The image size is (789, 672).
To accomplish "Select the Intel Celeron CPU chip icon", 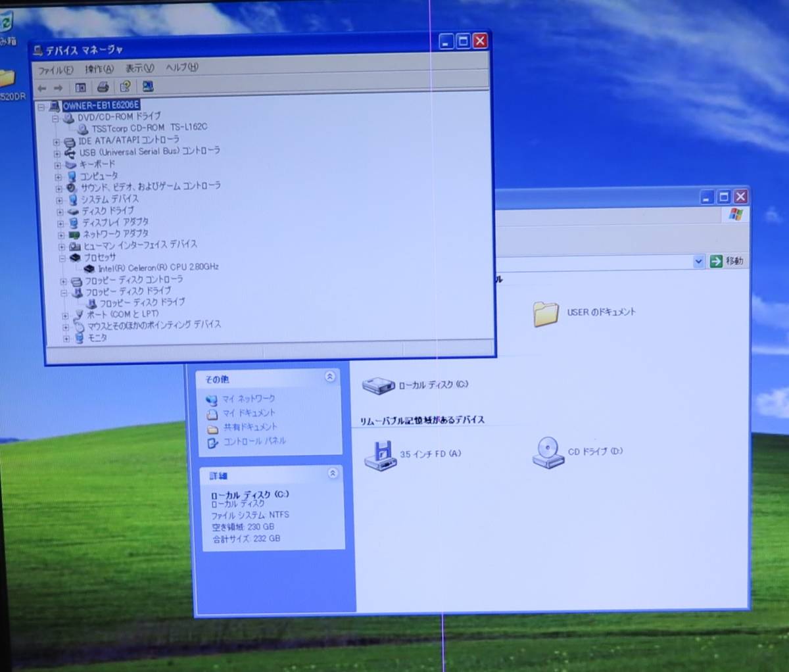I will (x=89, y=269).
